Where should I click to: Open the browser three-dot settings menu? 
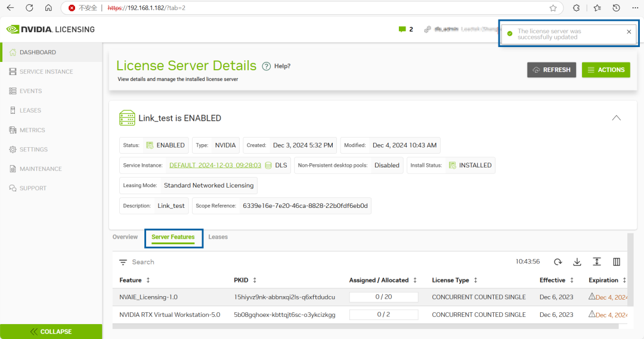(635, 8)
